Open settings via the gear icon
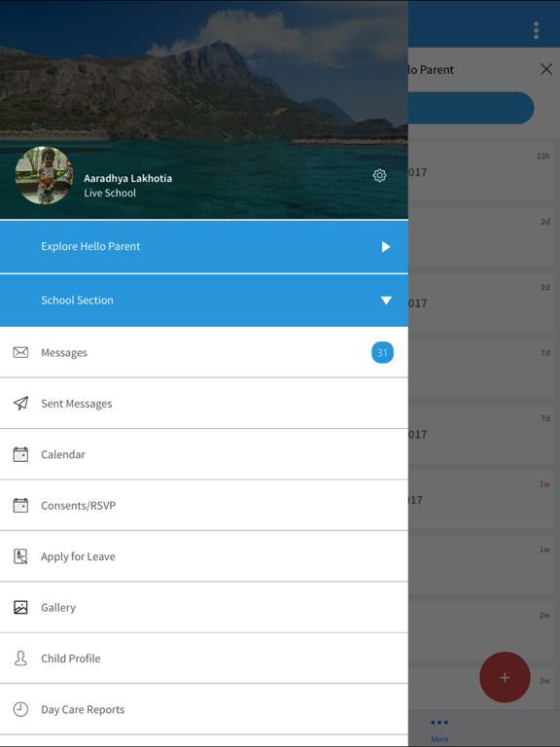The image size is (560, 747). point(379,175)
